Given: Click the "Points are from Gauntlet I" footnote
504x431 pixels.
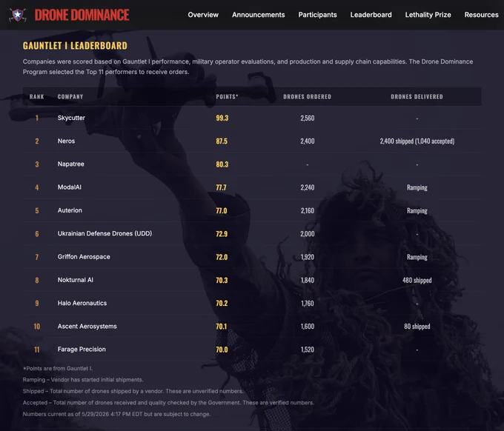Looking at the screenshot, I should click(58, 368).
